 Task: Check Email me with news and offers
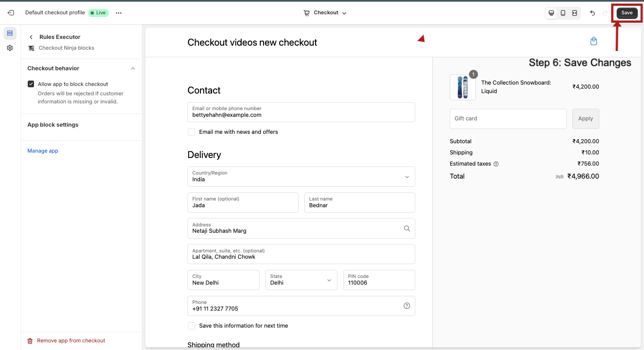coord(192,132)
